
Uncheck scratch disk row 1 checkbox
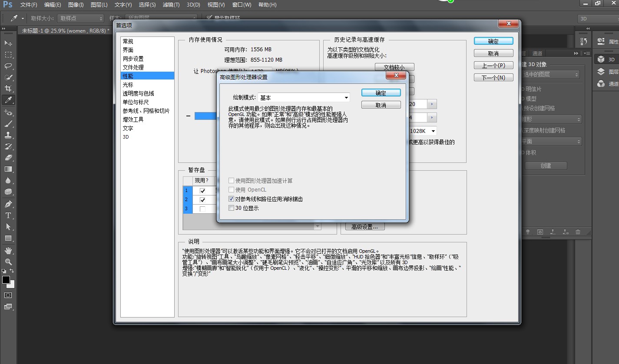pyautogui.click(x=202, y=191)
